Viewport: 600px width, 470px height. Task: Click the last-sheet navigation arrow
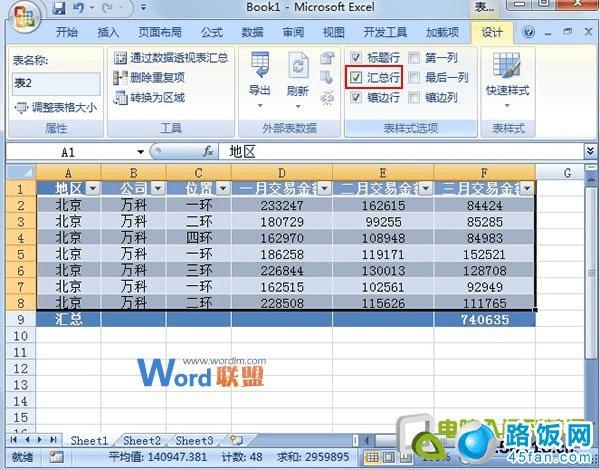(x=53, y=440)
